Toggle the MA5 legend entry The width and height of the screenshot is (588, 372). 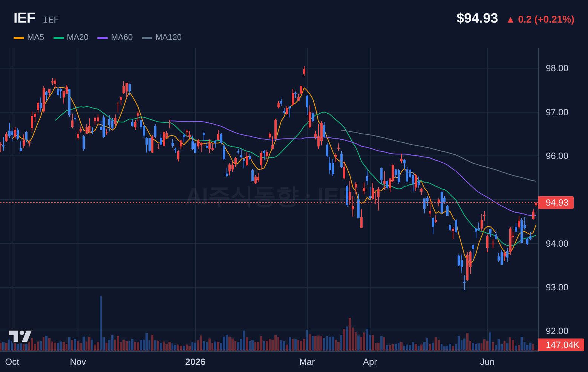coord(29,37)
